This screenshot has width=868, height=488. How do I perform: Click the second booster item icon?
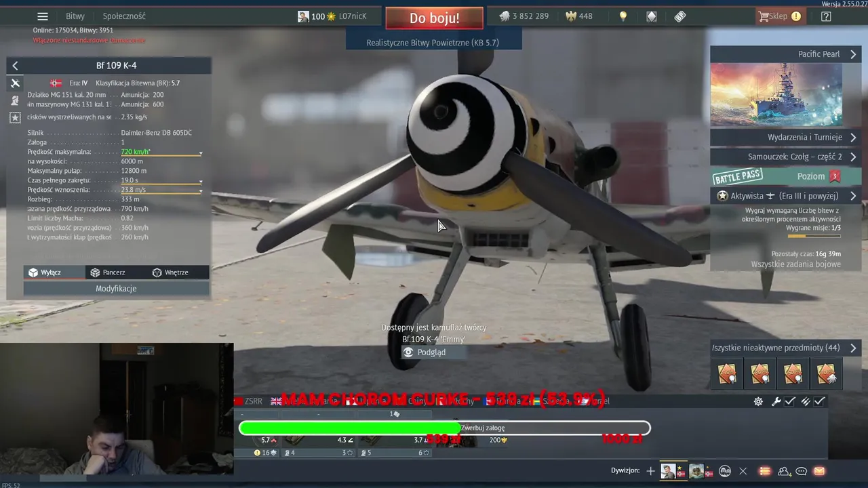(x=760, y=373)
